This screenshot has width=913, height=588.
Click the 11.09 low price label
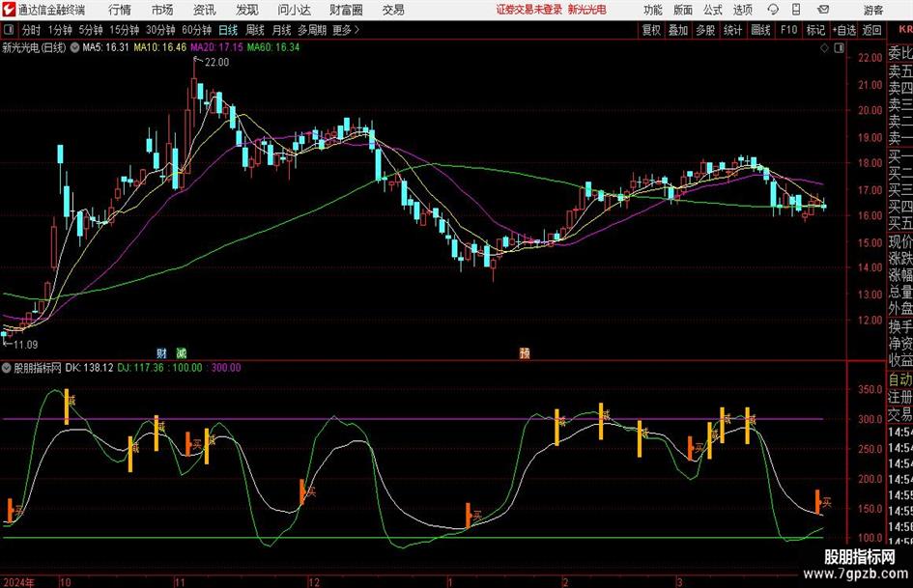point(26,345)
